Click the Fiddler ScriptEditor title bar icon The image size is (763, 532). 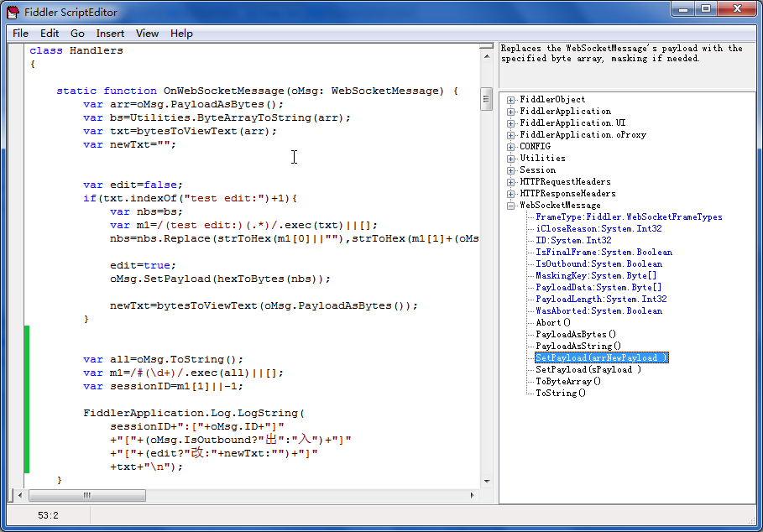(13, 12)
